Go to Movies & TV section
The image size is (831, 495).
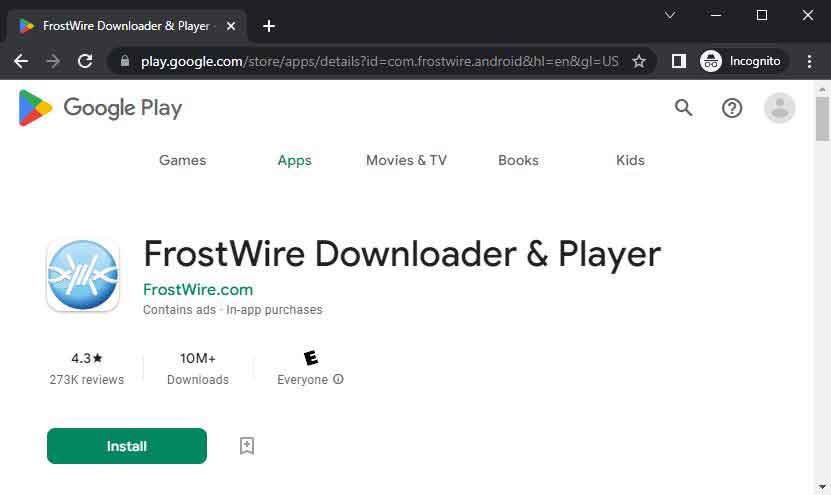click(x=406, y=160)
